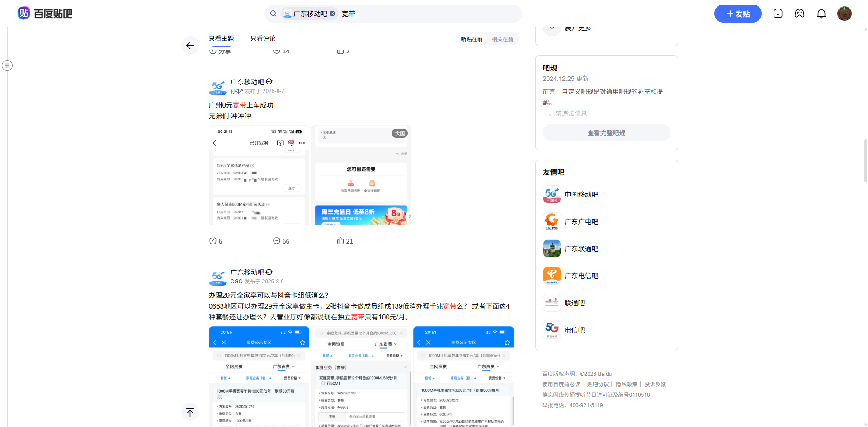Click the page vertical scrollbar
The image size is (868, 427).
[865, 160]
